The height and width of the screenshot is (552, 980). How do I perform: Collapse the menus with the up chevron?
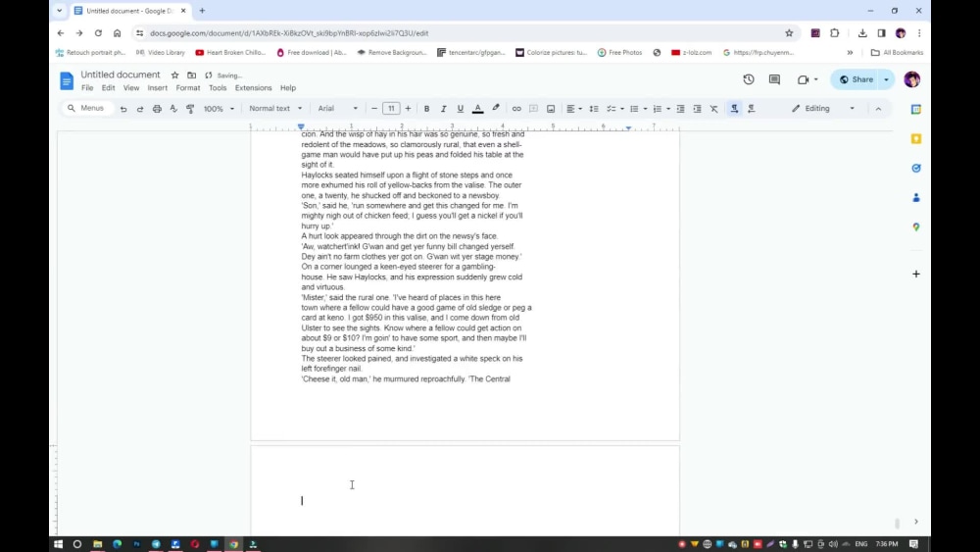[x=878, y=109]
